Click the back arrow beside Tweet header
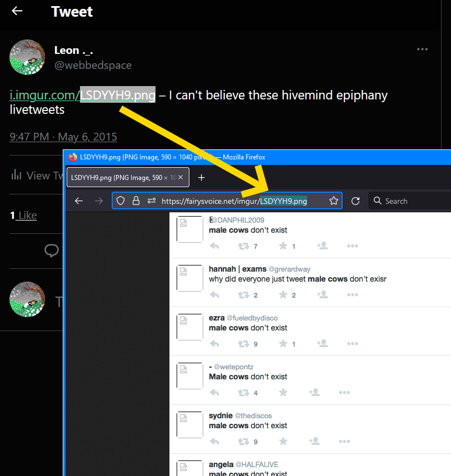Screen dimensions: 451x476 pyautogui.click(x=17, y=11)
